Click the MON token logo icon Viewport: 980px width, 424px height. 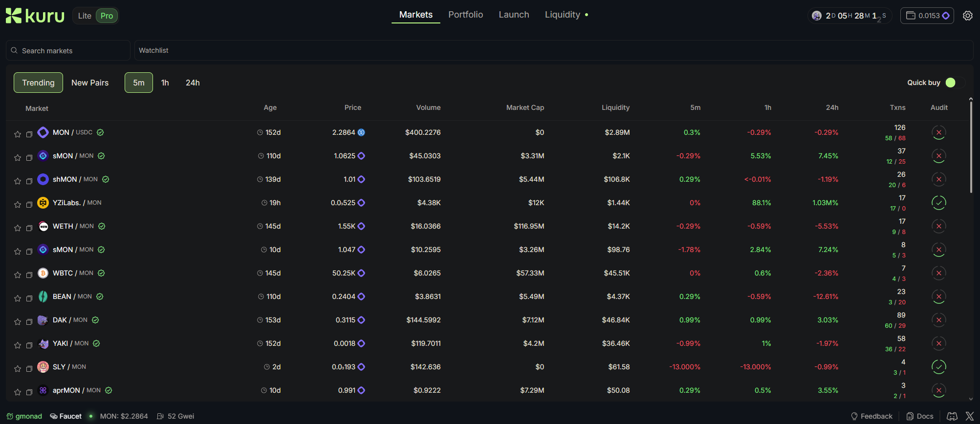pyautogui.click(x=43, y=132)
